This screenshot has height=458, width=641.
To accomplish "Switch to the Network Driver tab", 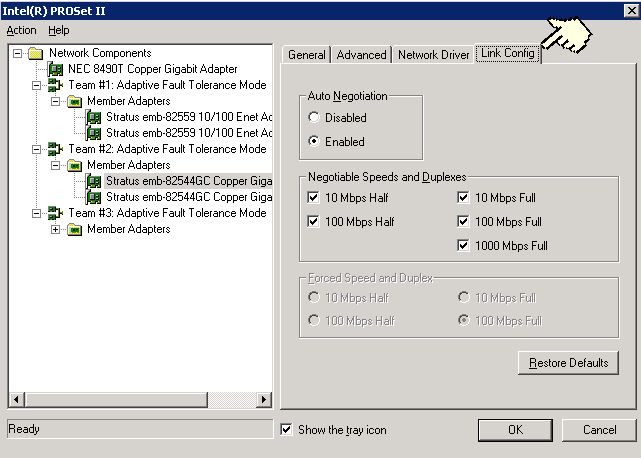I will (433, 55).
